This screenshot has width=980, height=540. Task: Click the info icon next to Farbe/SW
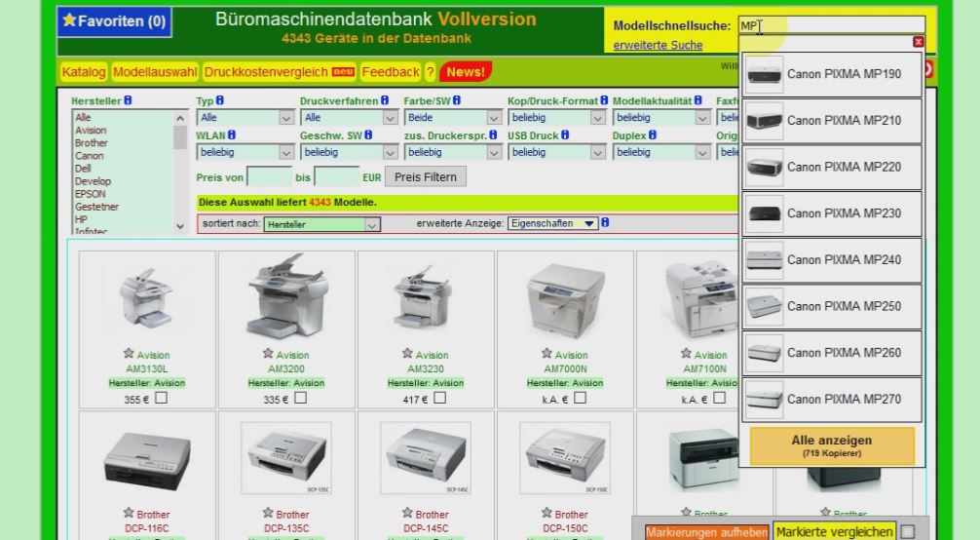click(x=457, y=100)
